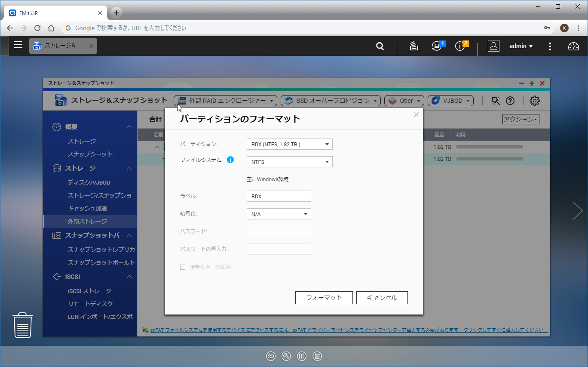Expand the NTFS file system dropdown
The height and width of the screenshot is (367, 588).
tap(289, 162)
